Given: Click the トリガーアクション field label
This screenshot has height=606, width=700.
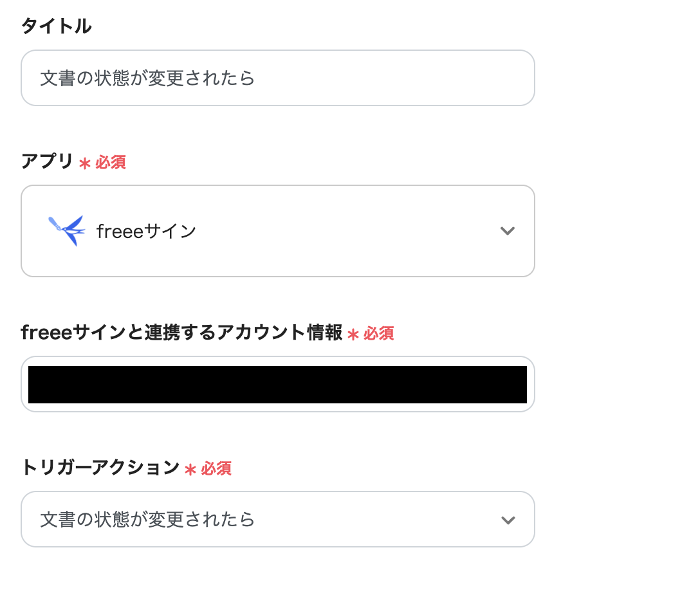Looking at the screenshot, I should click(x=100, y=468).
